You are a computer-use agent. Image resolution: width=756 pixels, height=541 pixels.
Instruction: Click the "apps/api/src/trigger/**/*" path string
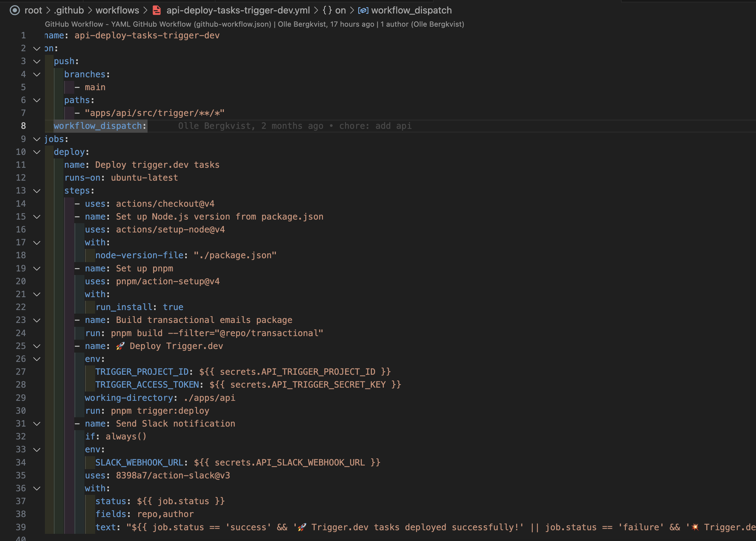[154, 113]
